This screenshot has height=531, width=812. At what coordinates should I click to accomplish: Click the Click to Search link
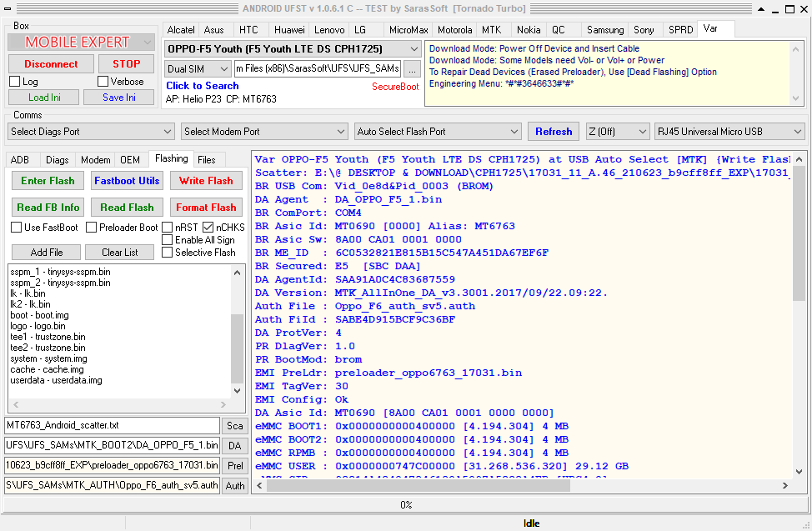[x=203, y=86]
